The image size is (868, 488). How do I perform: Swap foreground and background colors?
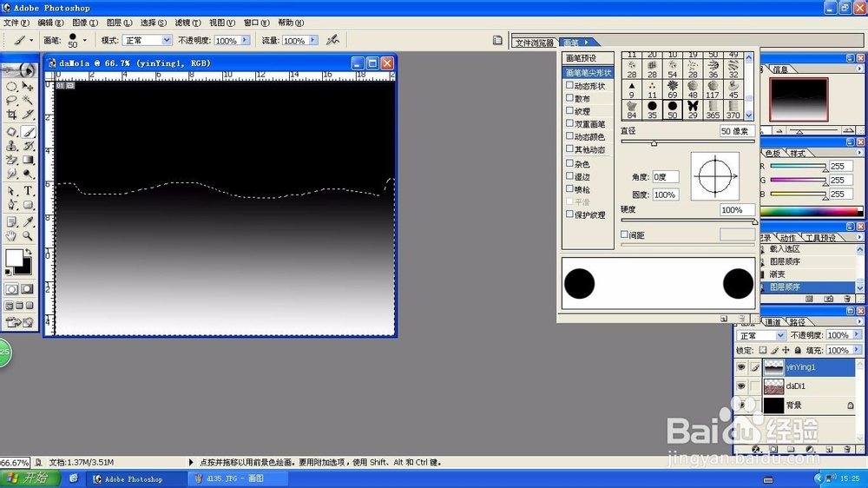coord(29,252)
